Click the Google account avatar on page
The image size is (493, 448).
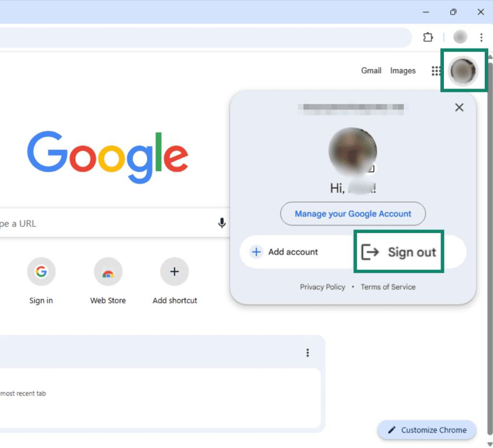[x=463, y=71]
